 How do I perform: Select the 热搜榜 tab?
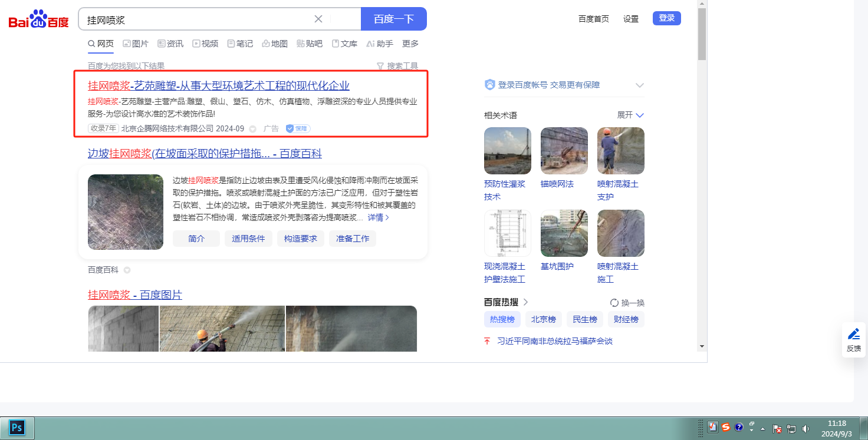tap(502, 319)
